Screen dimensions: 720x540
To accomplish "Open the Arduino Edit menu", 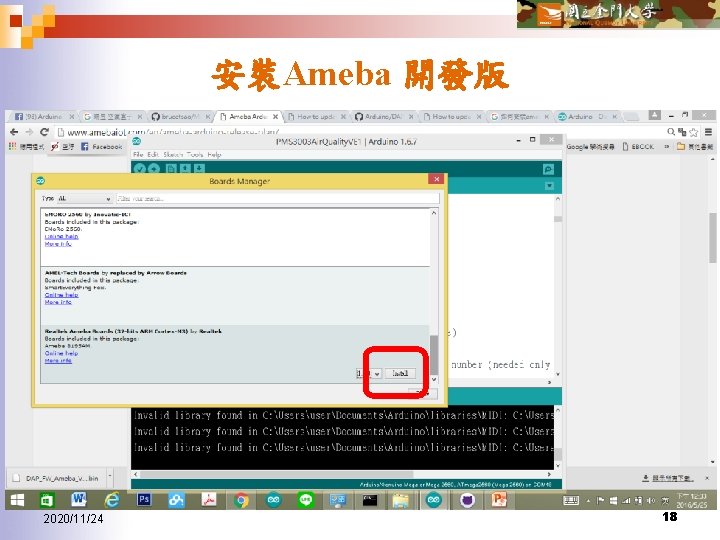I will click(153, 155).
